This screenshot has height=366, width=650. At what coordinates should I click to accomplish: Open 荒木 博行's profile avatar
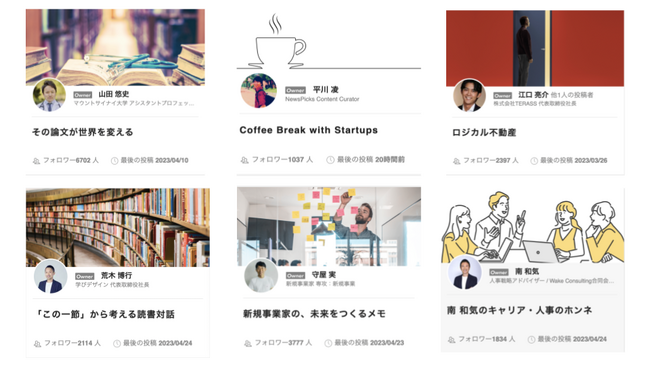50,276
